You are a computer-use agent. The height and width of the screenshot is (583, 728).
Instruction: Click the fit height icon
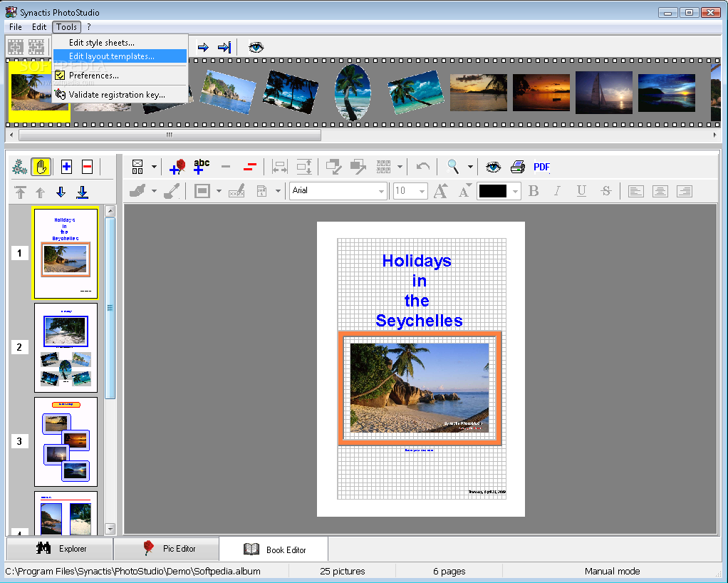(x=304, y=167)
